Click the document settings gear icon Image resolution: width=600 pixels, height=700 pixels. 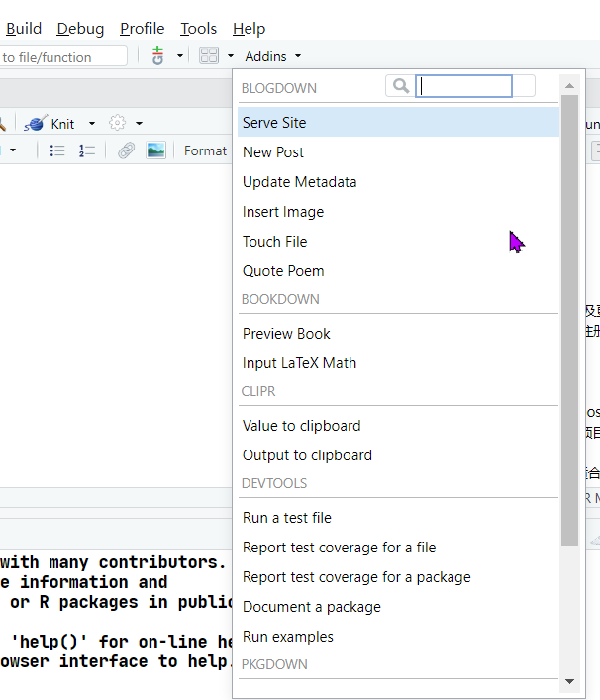coord(118,123)
